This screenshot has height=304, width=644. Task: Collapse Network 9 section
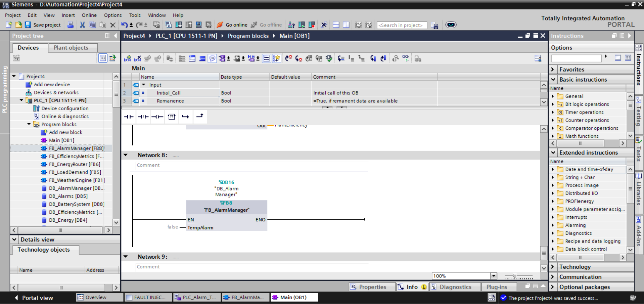(x=126, y=257)
